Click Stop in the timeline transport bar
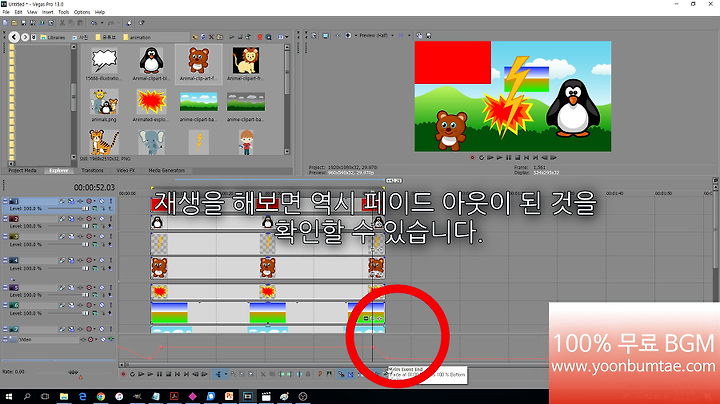 [169, 374]
